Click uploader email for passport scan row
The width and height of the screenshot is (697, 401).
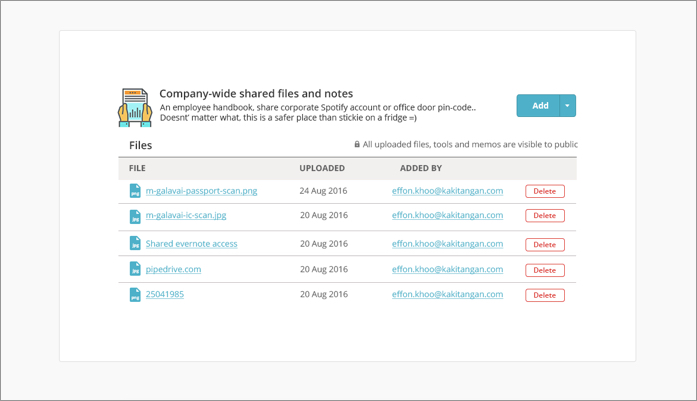click(x=448, y=191)
